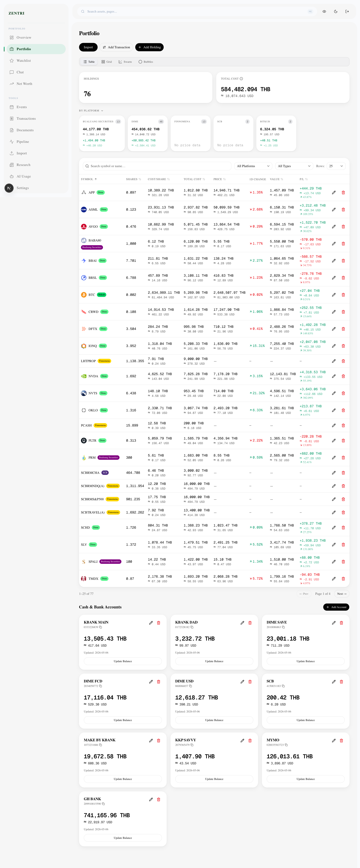Click the Next page button
Image resolution: width=360 pixels, height=868 pixels.
tap(342, 594)
